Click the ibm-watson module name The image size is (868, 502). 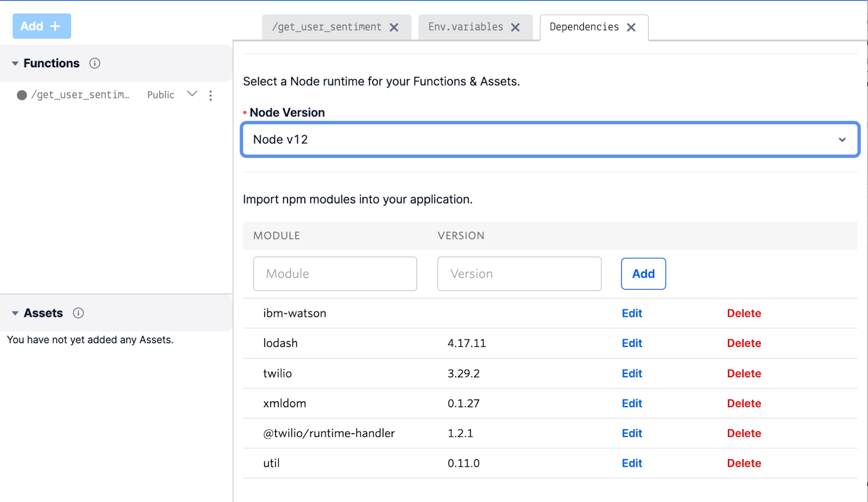295,313
